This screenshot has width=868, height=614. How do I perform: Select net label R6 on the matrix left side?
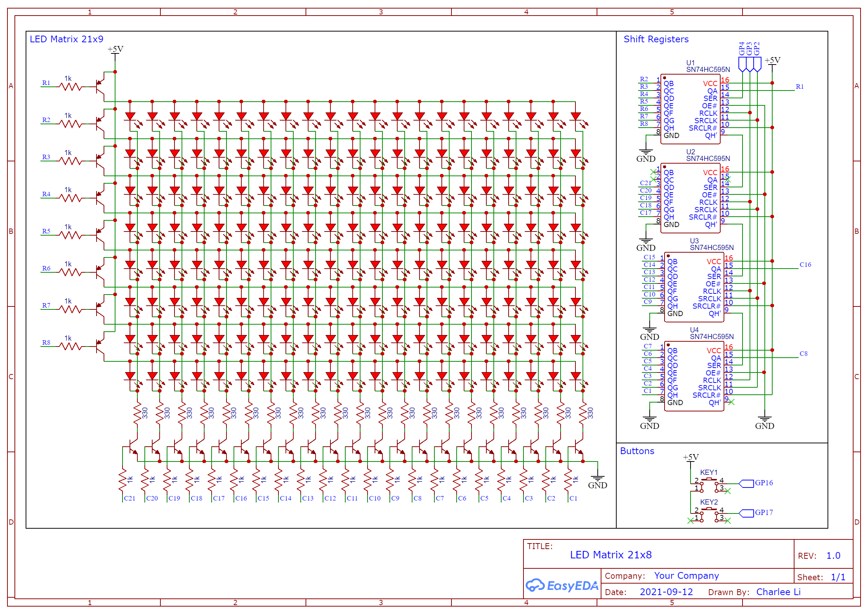[46, 269]
